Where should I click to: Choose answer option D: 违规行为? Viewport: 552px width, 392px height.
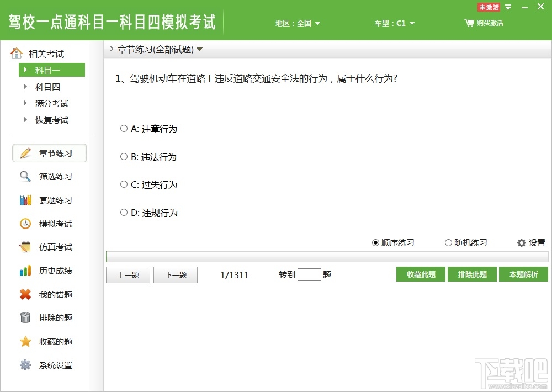click(x=148, y=213)
